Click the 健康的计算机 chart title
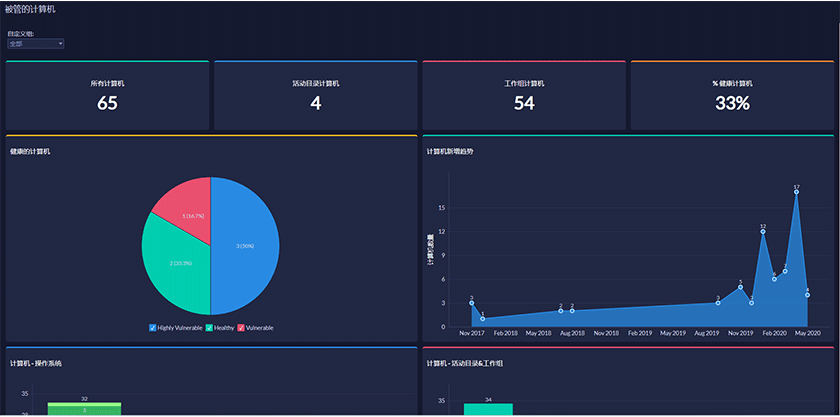Viewport: 840px width, 417px height. (31, 152)
